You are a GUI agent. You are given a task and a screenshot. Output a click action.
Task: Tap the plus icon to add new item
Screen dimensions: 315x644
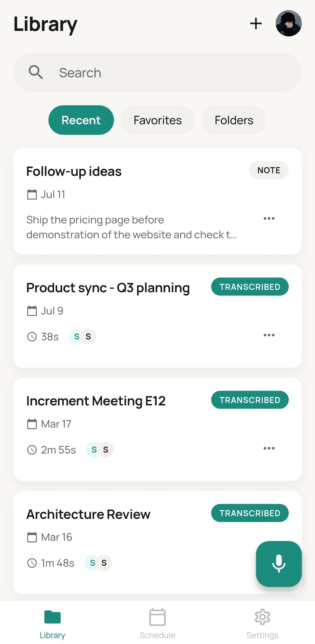click(x=256, y=23)
